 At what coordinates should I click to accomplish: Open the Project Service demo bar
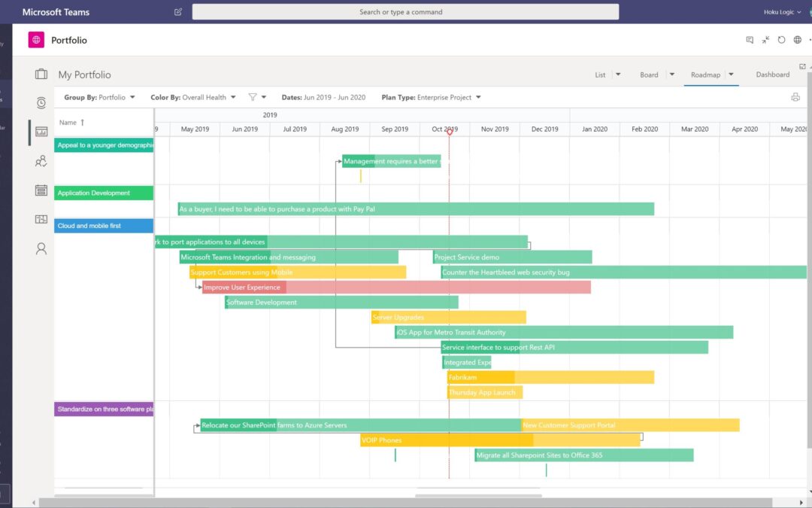pyautogui.click(x=512, y=257)
